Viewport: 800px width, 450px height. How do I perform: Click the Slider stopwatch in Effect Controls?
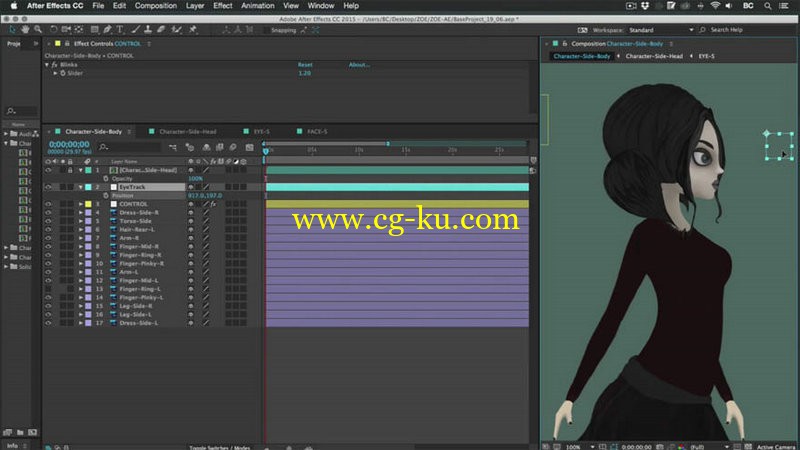point(63,73)
